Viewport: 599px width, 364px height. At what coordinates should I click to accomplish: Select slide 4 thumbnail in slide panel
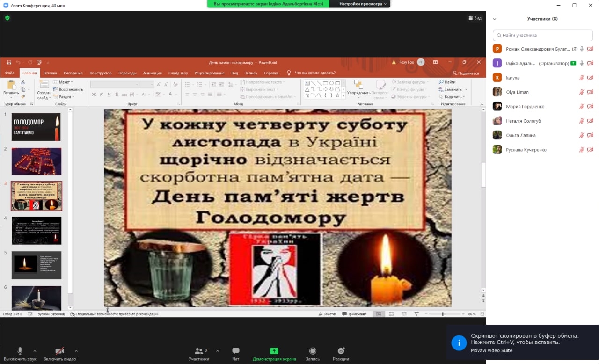[x=37, y=230]
